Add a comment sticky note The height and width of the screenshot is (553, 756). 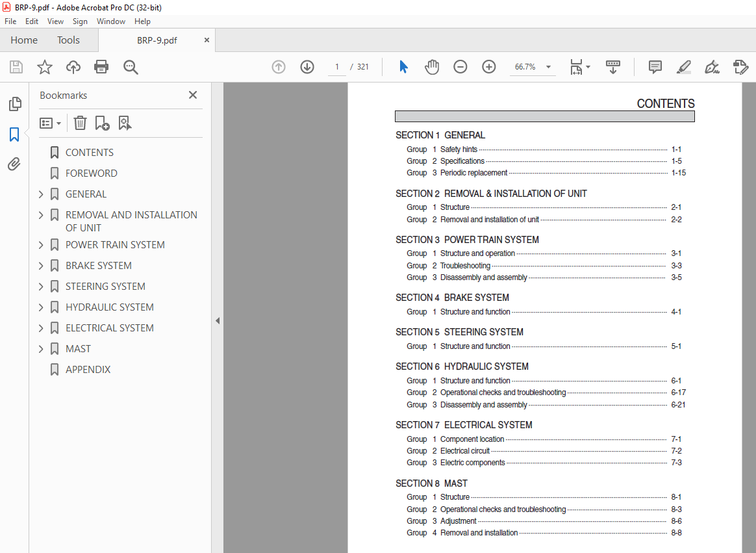[655, 67]
